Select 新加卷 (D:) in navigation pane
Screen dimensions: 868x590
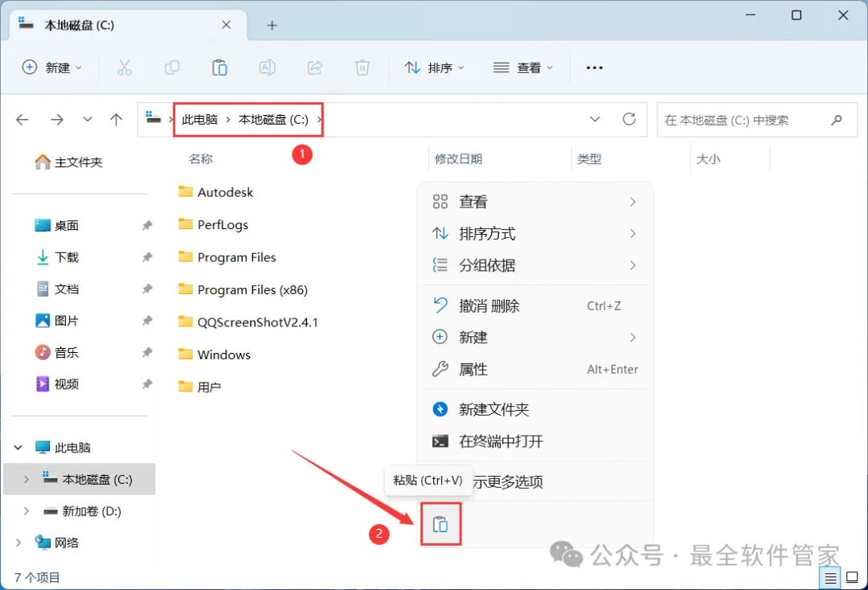click(x=83, y=511)
